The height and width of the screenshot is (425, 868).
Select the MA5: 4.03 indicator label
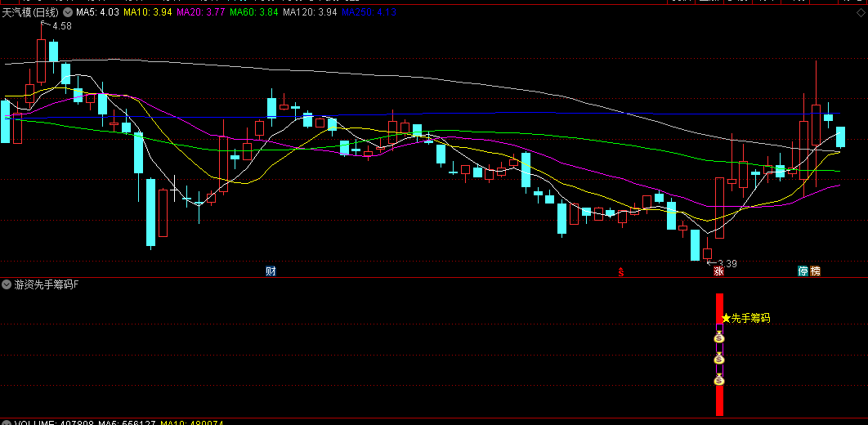pos(97,11)
